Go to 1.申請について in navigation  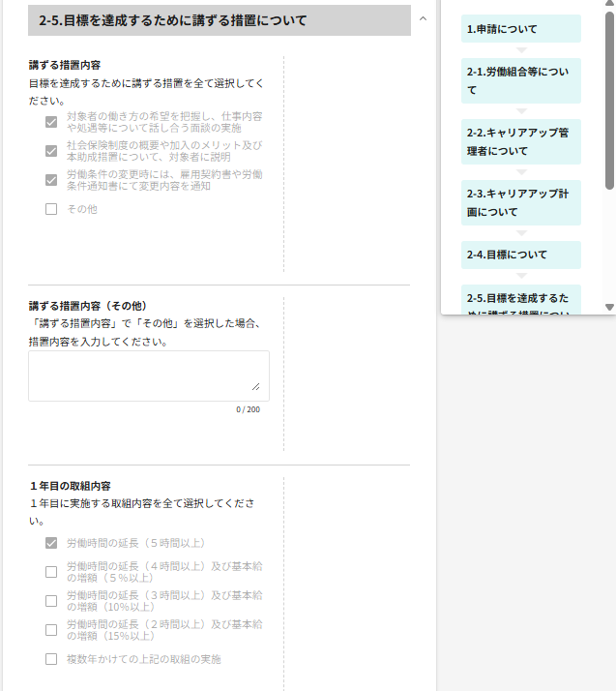tap(520, 29)
